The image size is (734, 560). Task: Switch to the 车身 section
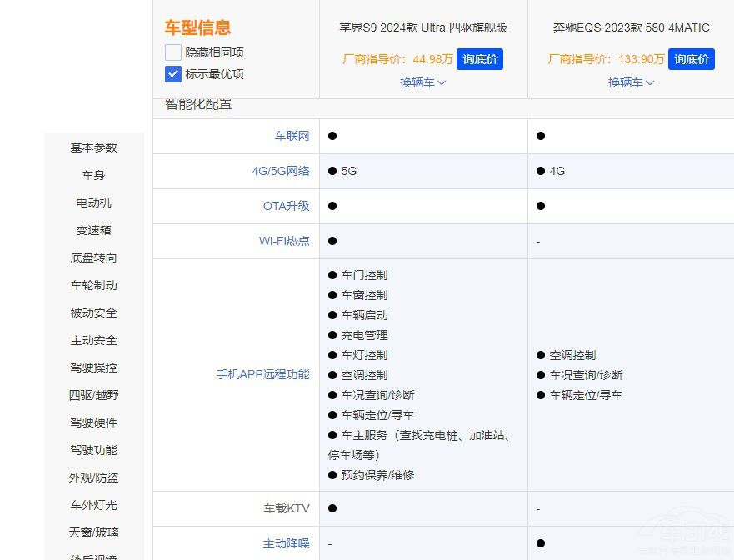(93, 175)
